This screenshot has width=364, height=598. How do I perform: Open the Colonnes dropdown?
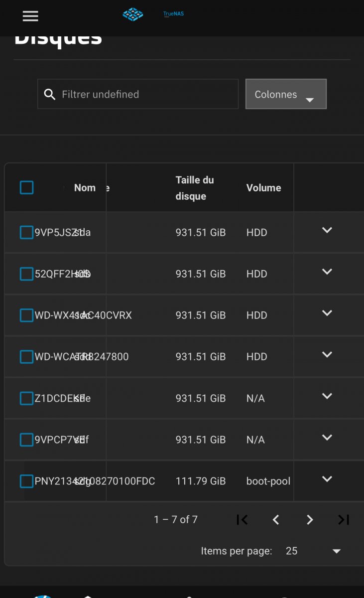(286, 94)
